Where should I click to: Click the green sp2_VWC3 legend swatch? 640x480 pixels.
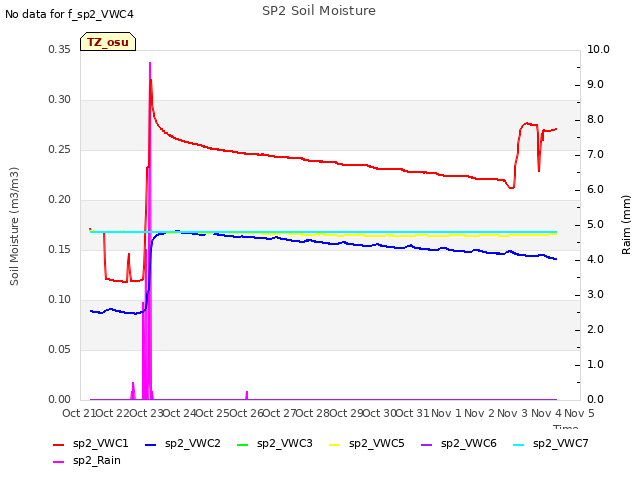243,444
